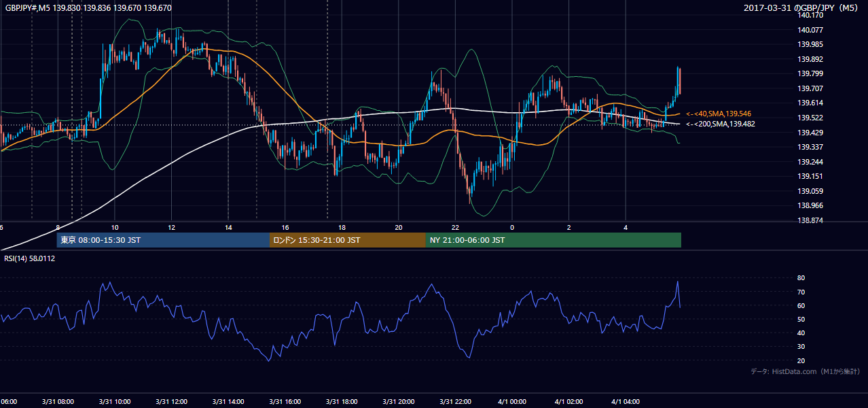Click the 3/31 16:00 time axis label
The image size is (868, 408).
tap(285, 402)
